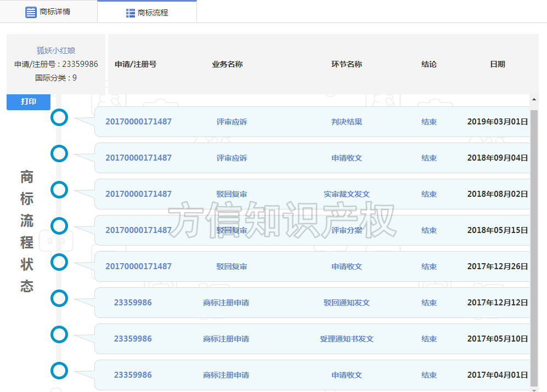The image size is (547, 392).
Task: Select the timeline node for 评审分案 row
Action: pyautogui.click(x=59, y=226)
